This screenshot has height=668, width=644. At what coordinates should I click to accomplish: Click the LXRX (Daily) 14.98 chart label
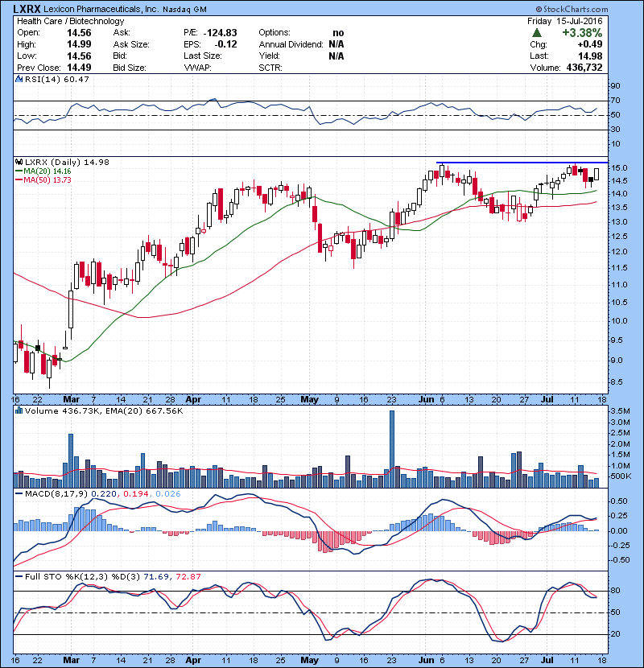point(67,163)
